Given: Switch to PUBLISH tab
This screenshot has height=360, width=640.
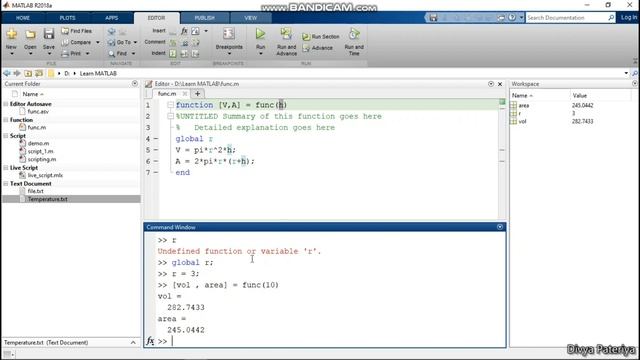Looking at the screenshot, I should coord(204,18).
